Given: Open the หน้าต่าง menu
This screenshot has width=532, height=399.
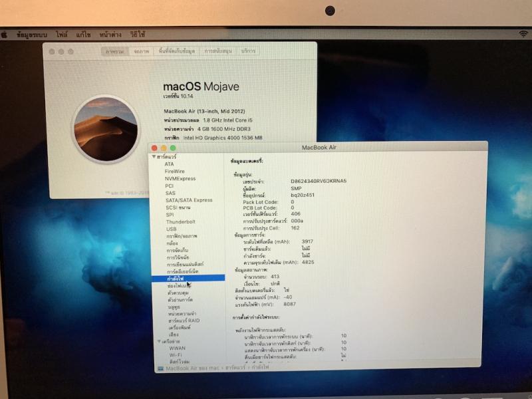Looking at the screenshot, I should (110, 35).
